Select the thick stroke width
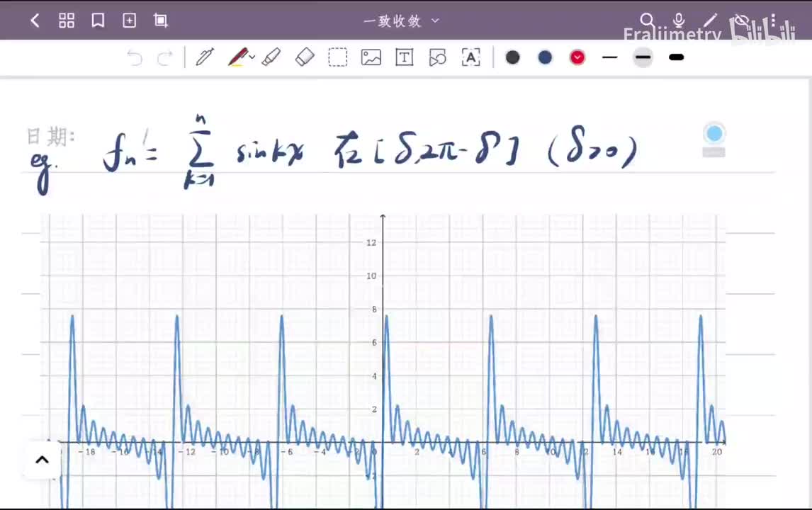The width and height of the screenshot is (812, 510). [677, 57]
